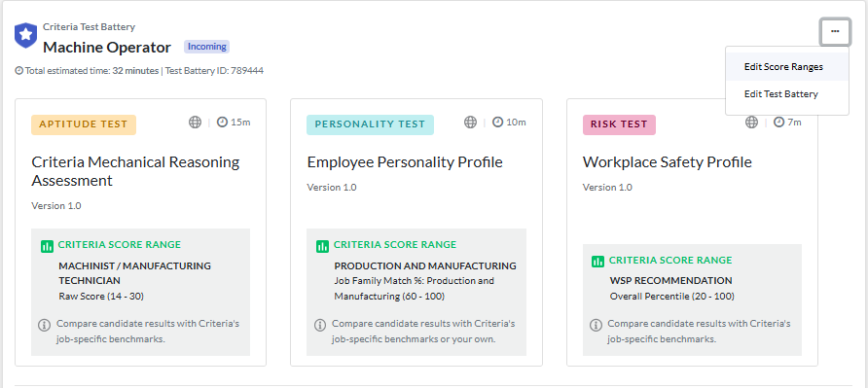868x388 pixels.
Task: Click the Test Battery ID: 789444 text
Action: coord(214,71)
